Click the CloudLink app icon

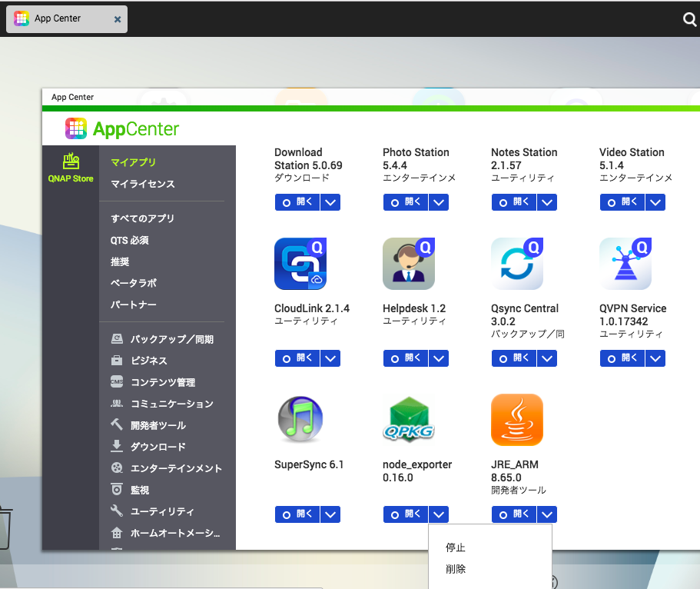click(x=300, y=264)
